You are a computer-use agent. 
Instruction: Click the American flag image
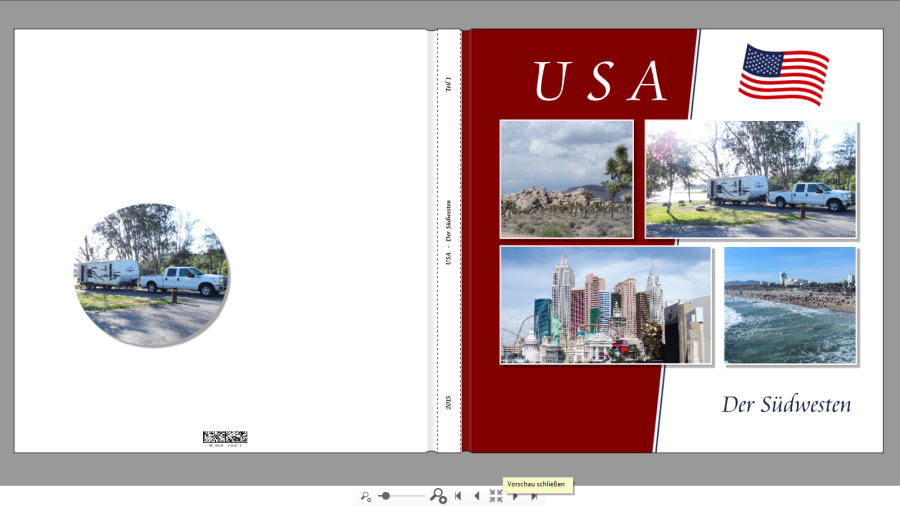784,74
